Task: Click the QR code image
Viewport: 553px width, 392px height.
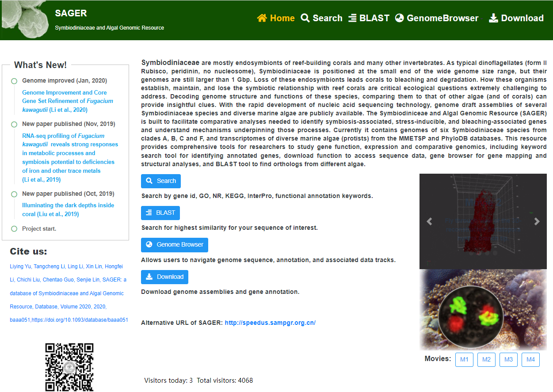Action: (69, 367)
